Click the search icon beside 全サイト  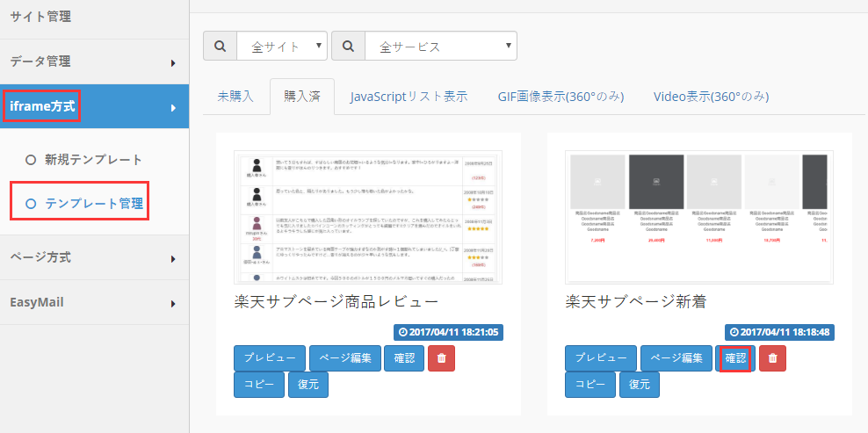click(221, 46)
